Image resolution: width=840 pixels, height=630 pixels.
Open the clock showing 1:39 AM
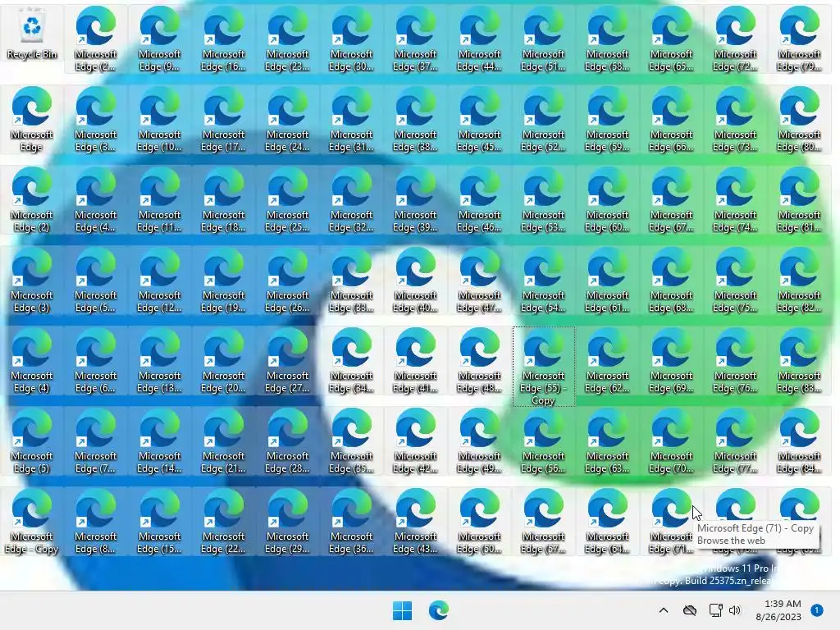pyautogui.click(x=778, y=610)
